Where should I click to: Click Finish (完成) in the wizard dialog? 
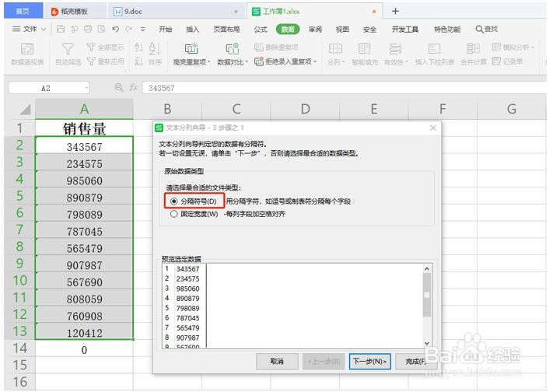tap(415, 362)
